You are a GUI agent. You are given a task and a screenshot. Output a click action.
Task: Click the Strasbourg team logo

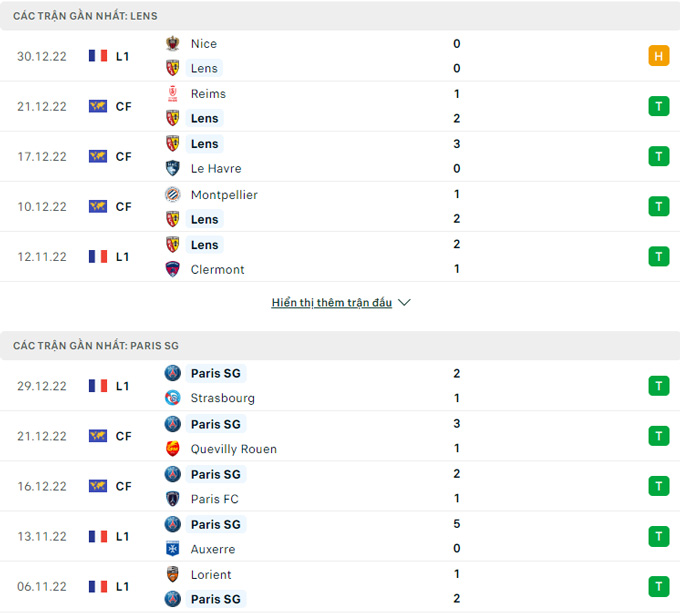tap(173, 398)
